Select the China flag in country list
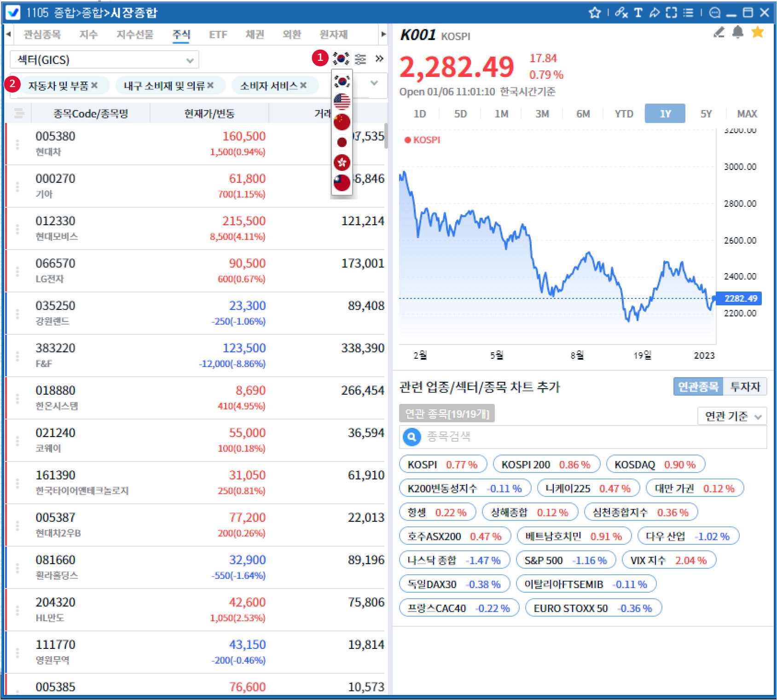 342,122
